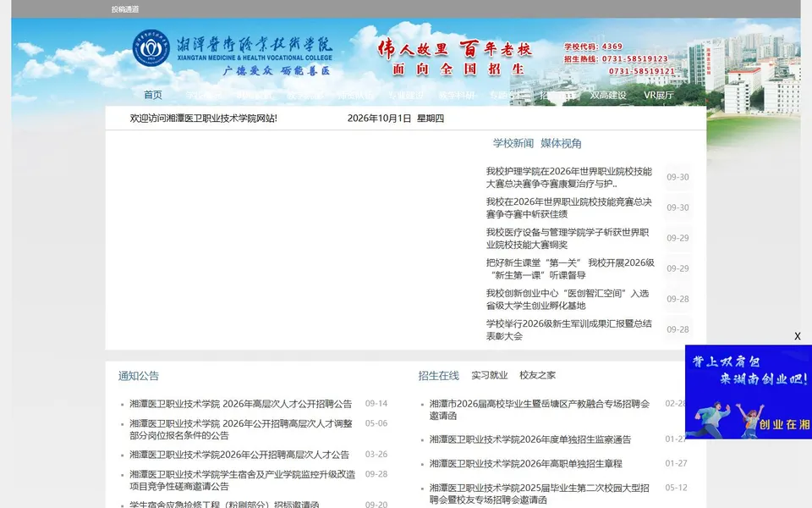812x508 pixels.
Task: Switch to 媒体视角 tab
Action: coord(561,144)
